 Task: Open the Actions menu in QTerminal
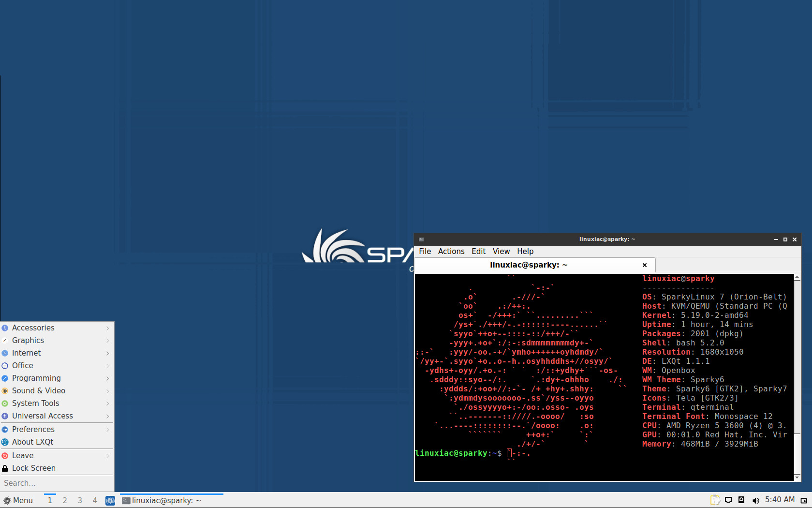pos(451,251)
